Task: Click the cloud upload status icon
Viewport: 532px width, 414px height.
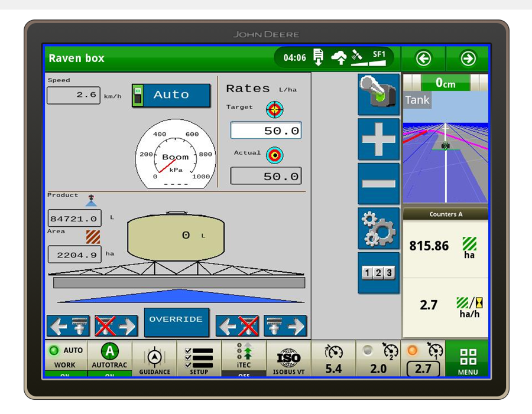Action: point(339,58)
